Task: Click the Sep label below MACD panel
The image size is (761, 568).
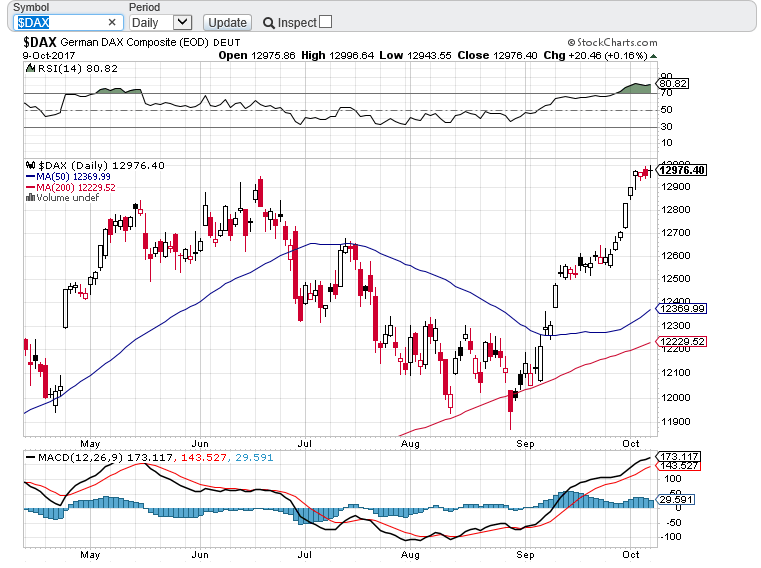Action: tap(525, 554)
